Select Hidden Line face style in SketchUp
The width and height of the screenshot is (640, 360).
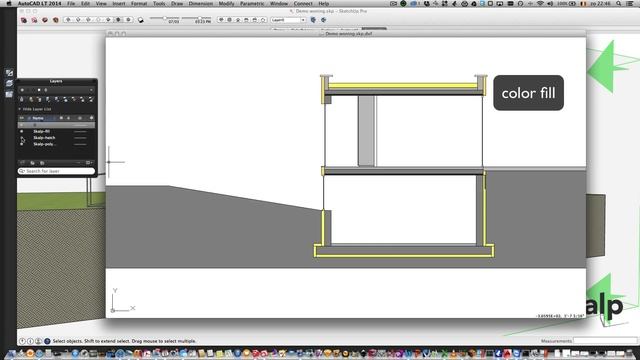click(x=98, y=20)
